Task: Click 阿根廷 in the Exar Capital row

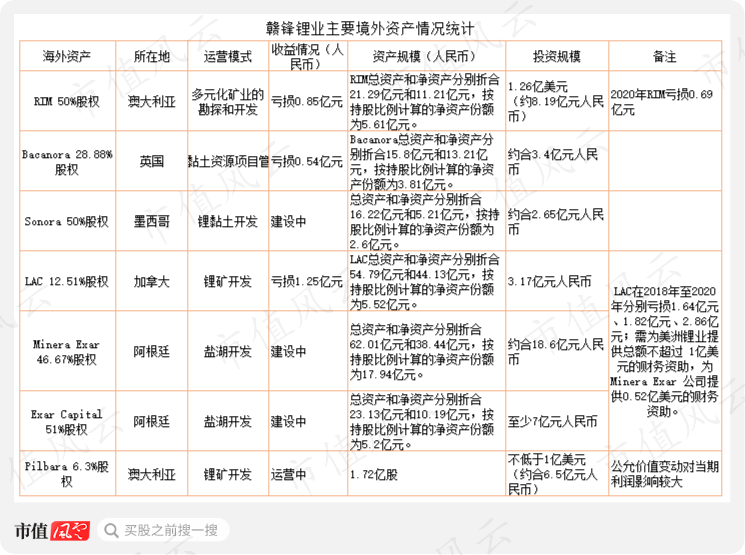Action: click(x=152, y=421)
